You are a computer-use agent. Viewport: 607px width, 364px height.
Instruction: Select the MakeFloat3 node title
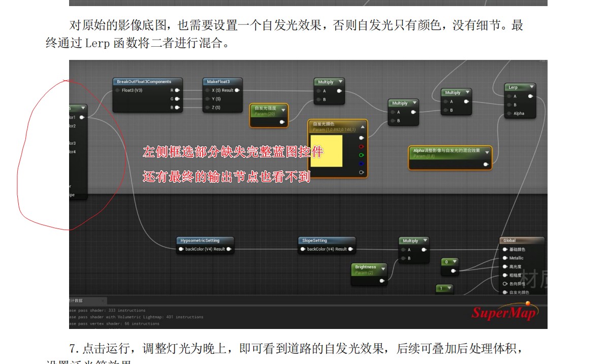point(218,82)
